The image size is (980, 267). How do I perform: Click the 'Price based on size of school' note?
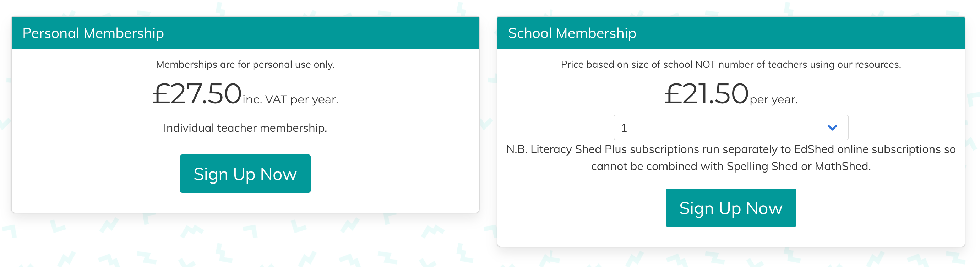tap(730, 65)
